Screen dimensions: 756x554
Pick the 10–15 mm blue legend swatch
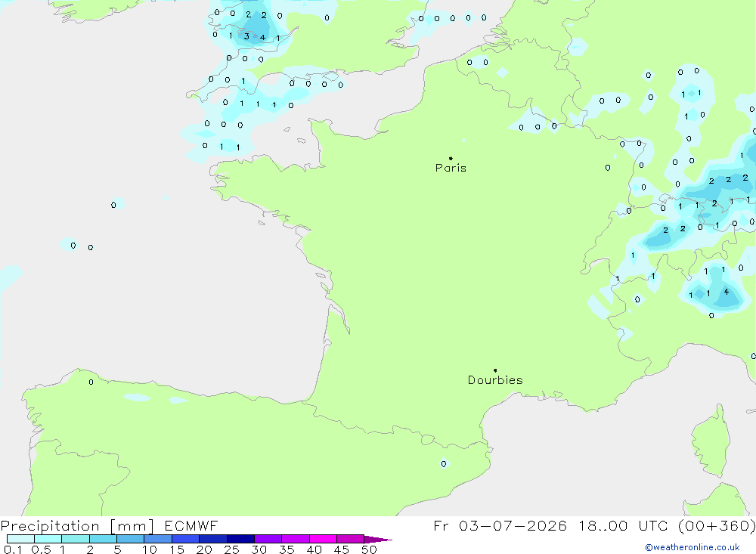tap(158, 539)
